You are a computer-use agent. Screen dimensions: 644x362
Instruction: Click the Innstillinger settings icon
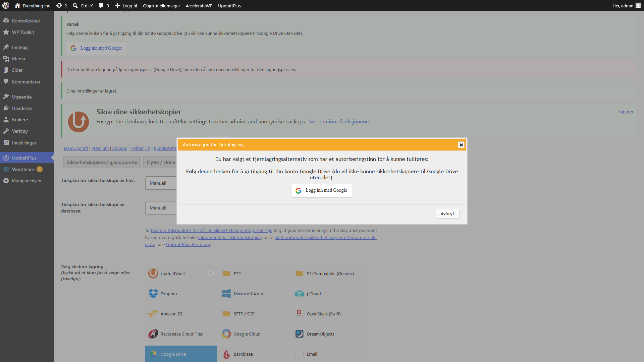coord(6,143)
